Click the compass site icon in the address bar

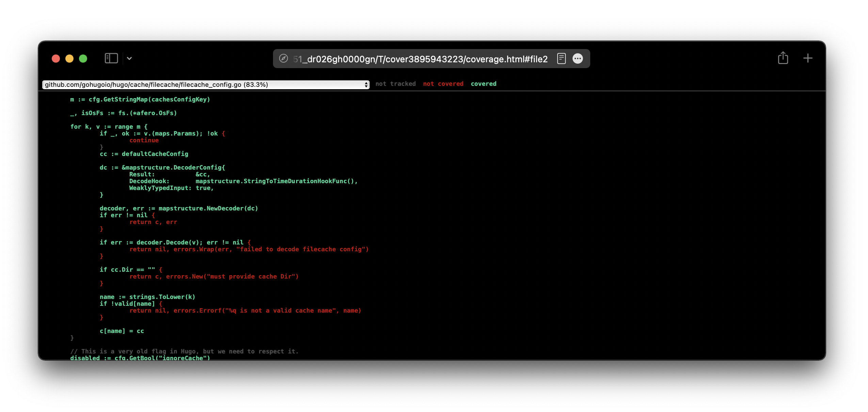283,59
